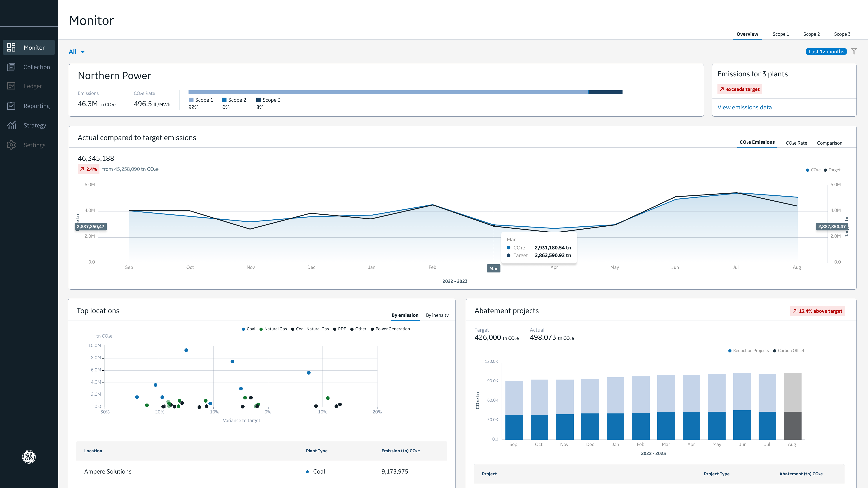This screenshot has height=488, width=868.
Task: Click the Monitor dashboard icon in sidebar
Action: 12,47
